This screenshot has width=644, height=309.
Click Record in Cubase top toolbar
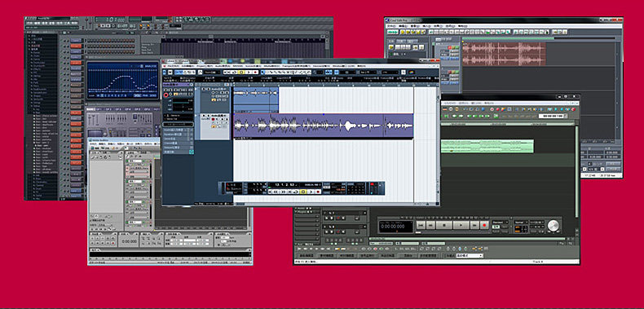pos(255,73)
